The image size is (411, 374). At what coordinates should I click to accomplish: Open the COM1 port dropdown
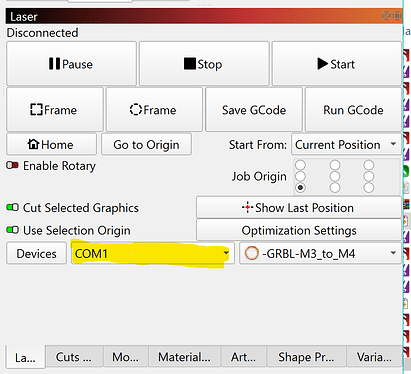click(x=153, y=254)
